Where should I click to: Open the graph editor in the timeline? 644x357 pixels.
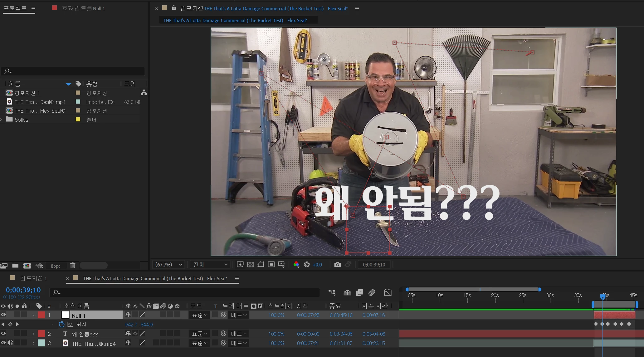(x=388, y=292)
